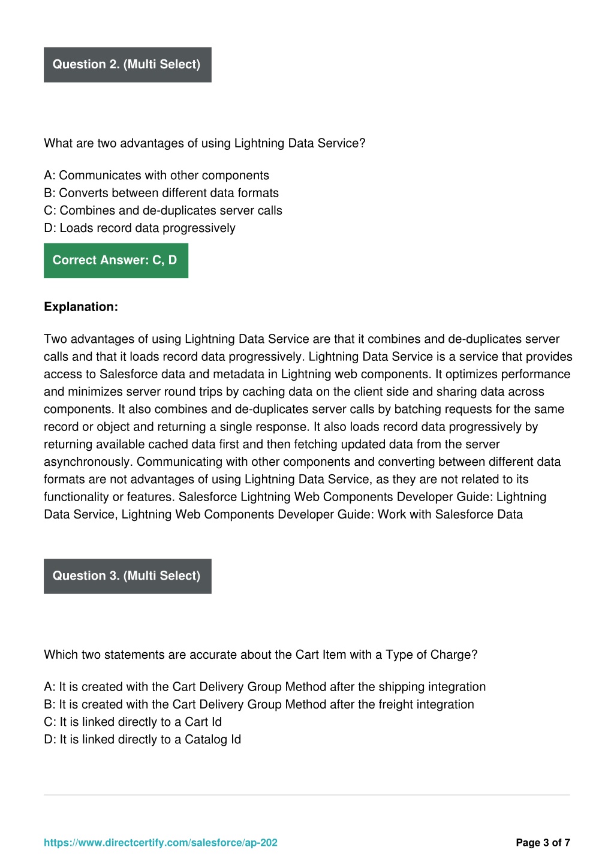Viewport: 614px width, 868px height.
Task: Click the bold Explanation heading
Action: pos(81,307)
